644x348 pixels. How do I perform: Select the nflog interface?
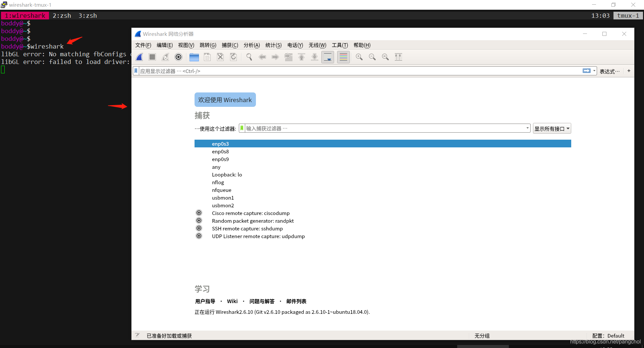[x=383, y=182]
